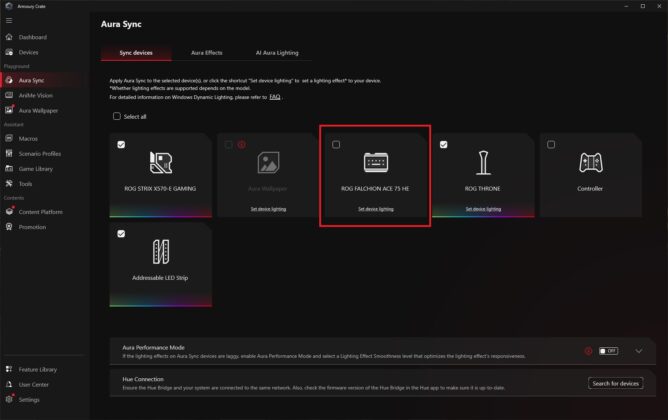Click Set device lighting under ROG FALCHION
The height and width of the screenshot is (420, 668).
(x=376, y=209)
